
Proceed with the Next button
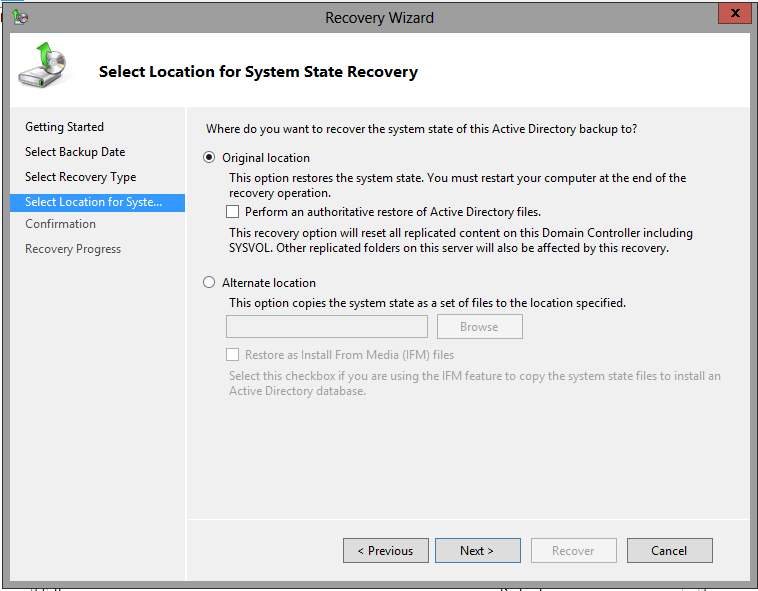coord(478,550)
